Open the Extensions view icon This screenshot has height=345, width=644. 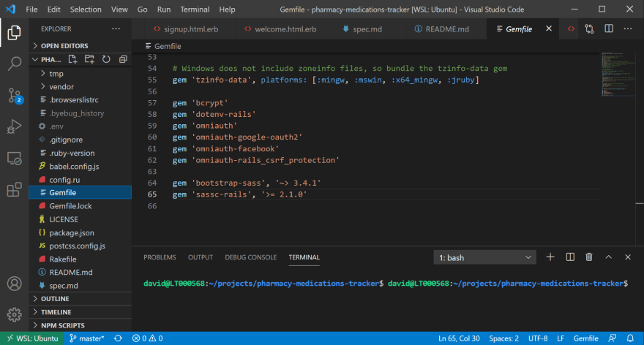pyautogui.click(x=15, y=189)
